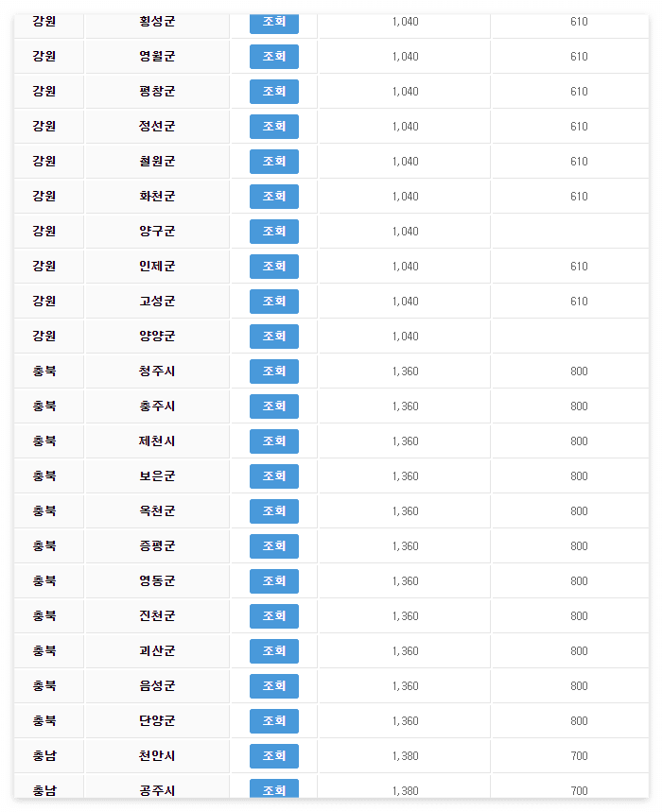The image size is (663, 812).
Task: Click the 조회 button for 고성군
Action: click(x=273, y=302)
